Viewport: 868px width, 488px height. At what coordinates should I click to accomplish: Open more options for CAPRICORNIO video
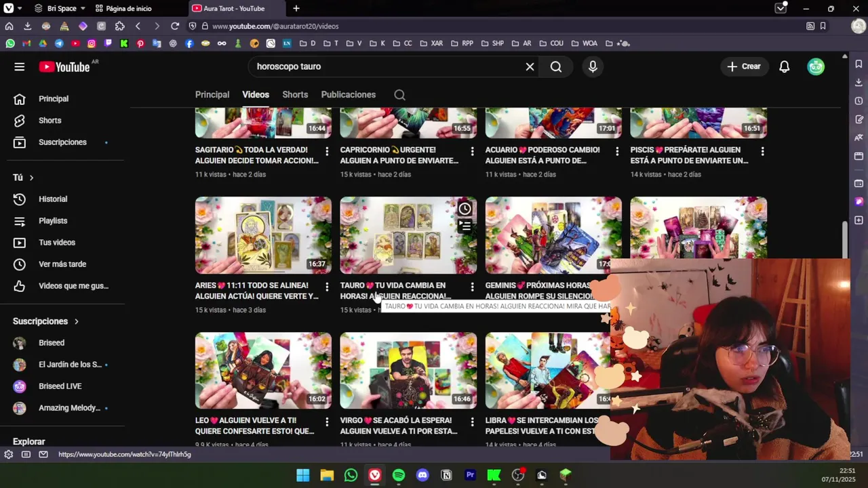click(472, 151)
